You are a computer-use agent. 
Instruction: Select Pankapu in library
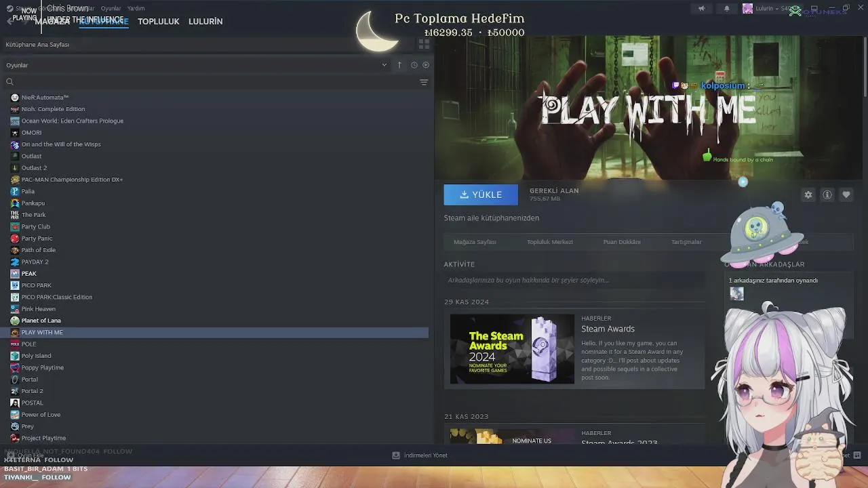click(33, 203)
